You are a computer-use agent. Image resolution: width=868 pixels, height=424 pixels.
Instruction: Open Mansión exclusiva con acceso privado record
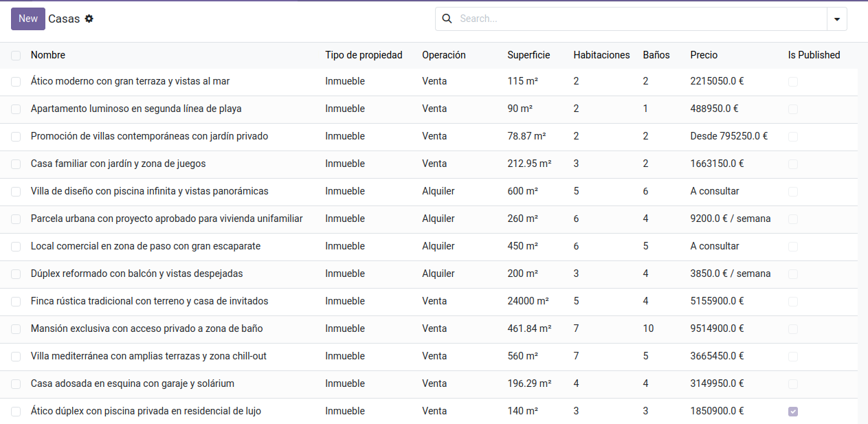click(146, 328)
